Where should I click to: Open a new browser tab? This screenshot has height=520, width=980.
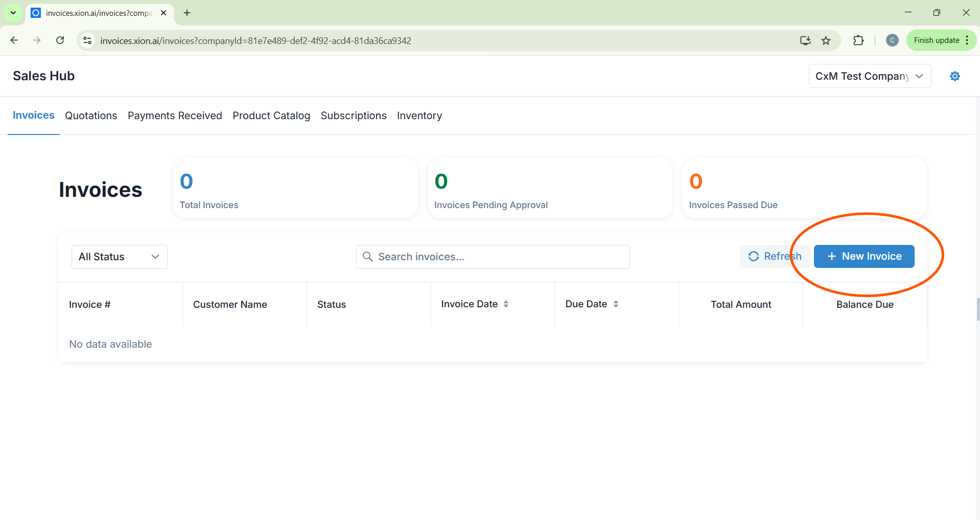[x=187, y=13]
